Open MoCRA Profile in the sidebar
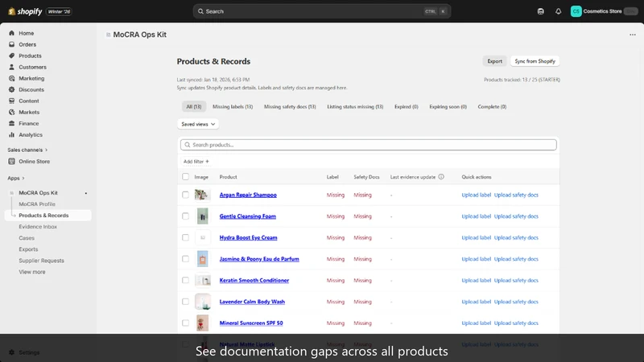The height and width of the screenshot is (362, 644). pos(37,204)
